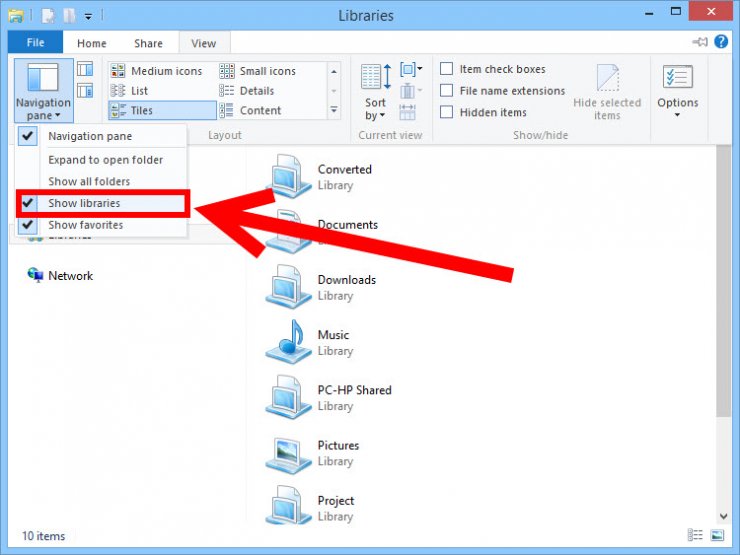
Task: Switch layout to Content view
Action: (x=251, y=110)
